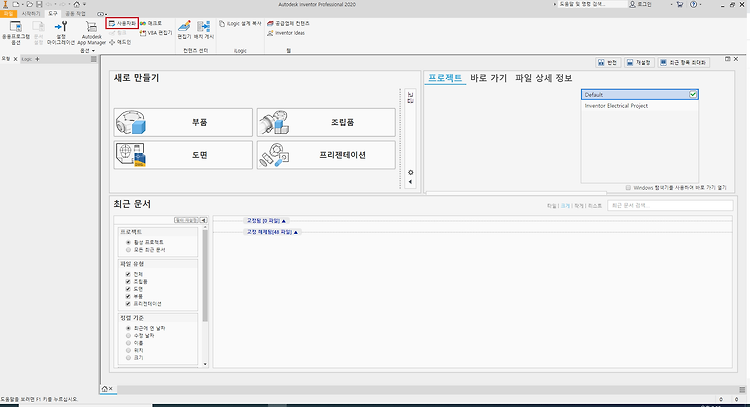The image size is (750, 407).
Task: Click the Open folder icon in quick access toolbar
Action: click(x=29, y=4)
